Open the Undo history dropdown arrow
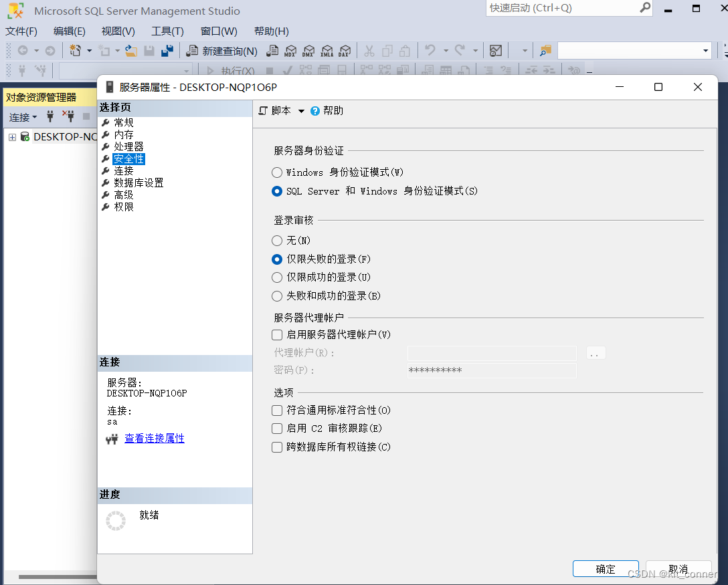 pos(446,51)
